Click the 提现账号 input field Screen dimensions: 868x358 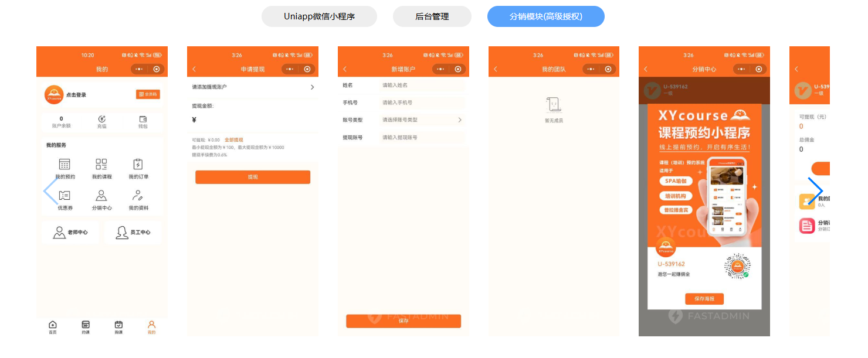coord(422,137)
